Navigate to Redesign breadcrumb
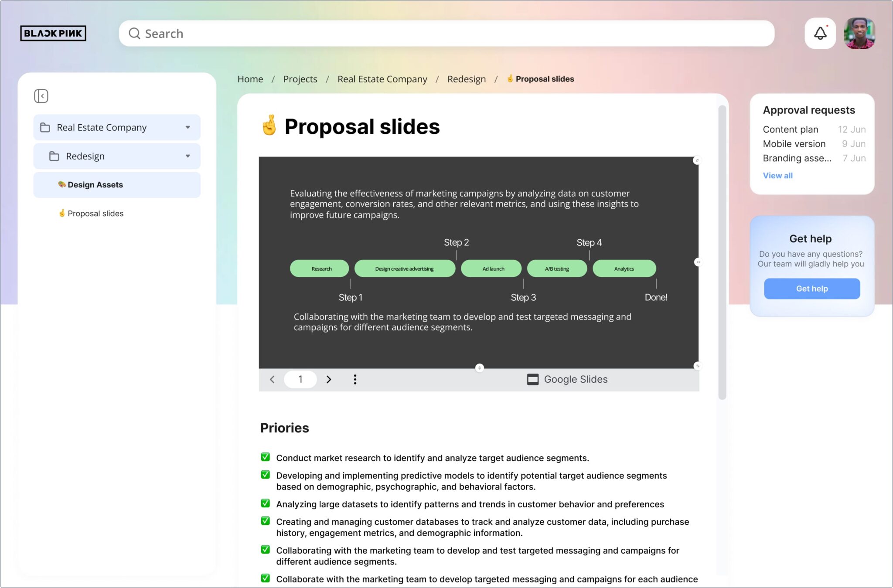Screen dimensions: 893x588 tap(466, 79)
